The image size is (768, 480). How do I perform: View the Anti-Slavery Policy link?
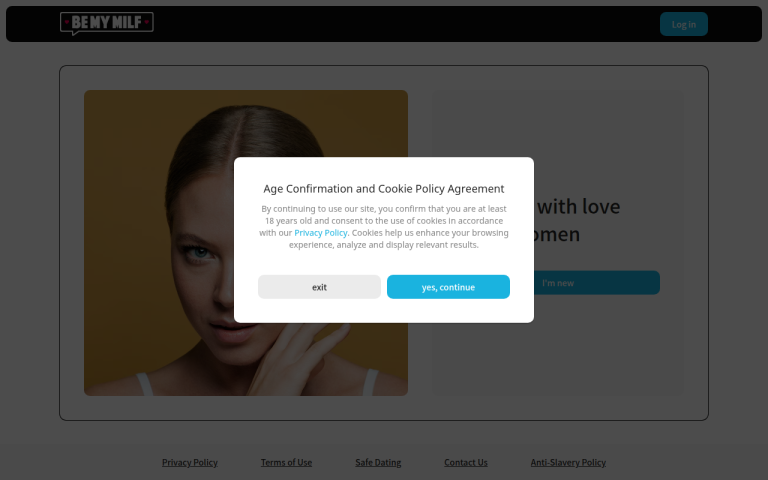[x=568, y=462]
